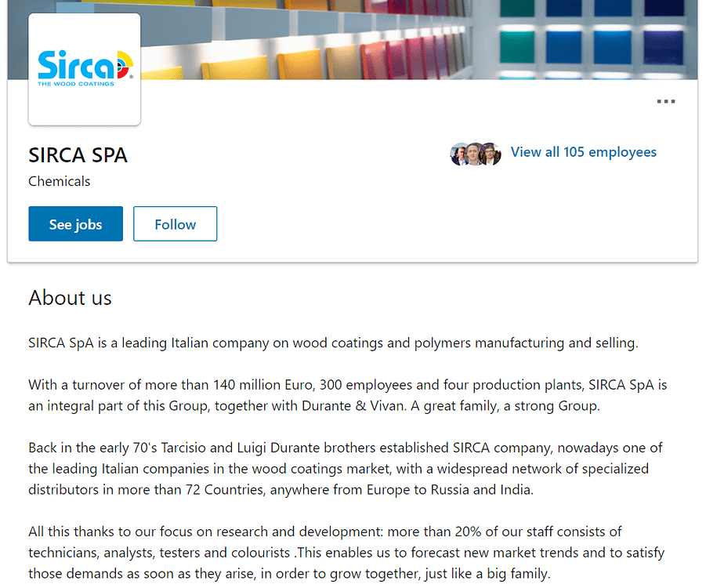Click the rightmost employee profile photo

tap(490, 154)
